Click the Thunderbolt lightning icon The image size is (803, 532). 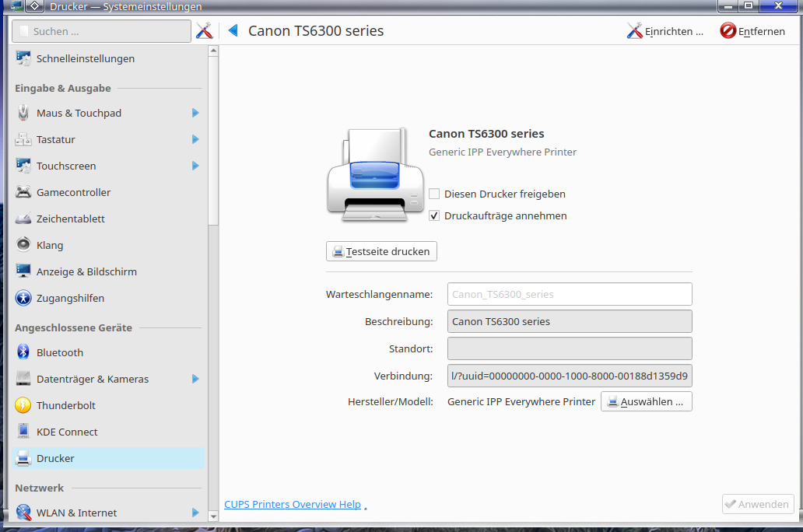coord(23,405)
